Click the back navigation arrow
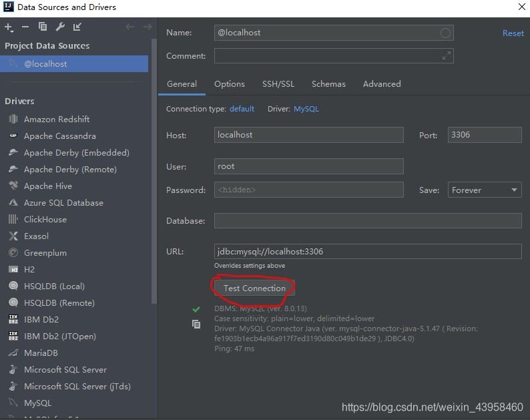The width and height of the screenshot is (530, 420). (x=129, y=27)
